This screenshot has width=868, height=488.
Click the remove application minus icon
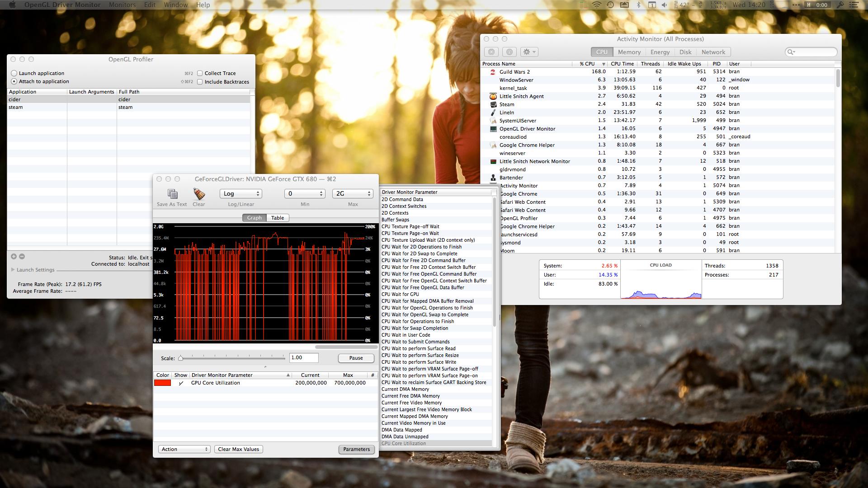(x=22, y=256)
